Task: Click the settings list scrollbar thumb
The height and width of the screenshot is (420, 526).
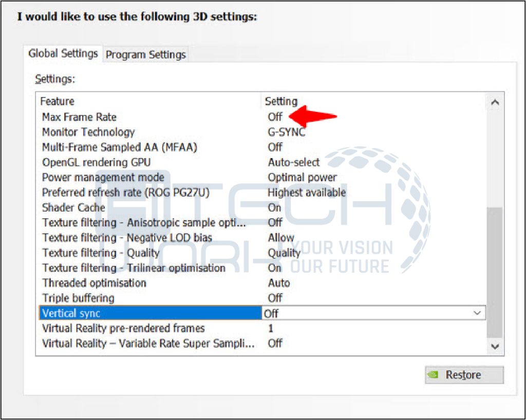Action: tap(495, 273)
